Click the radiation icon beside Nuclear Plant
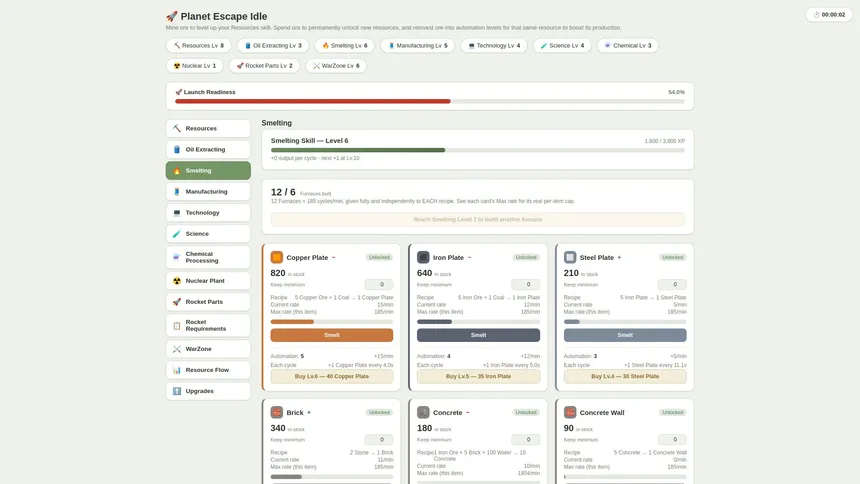This screenshot has height=484, width=860. 177,281
